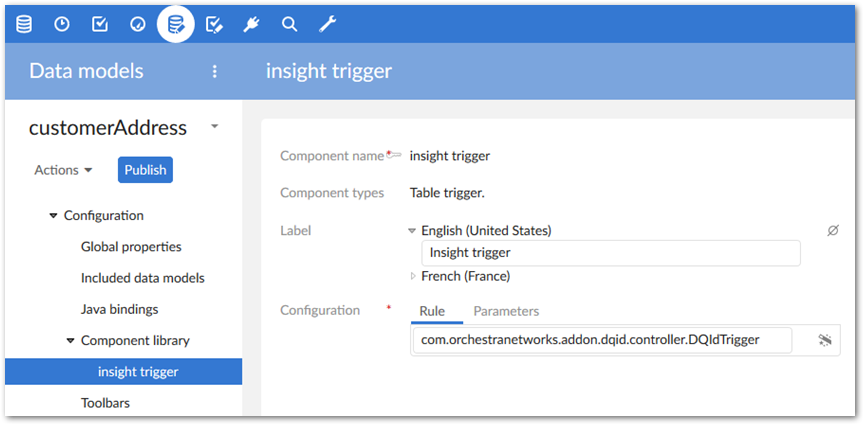Click the null-value icon beside Label
864x425 pixels.
832,230
